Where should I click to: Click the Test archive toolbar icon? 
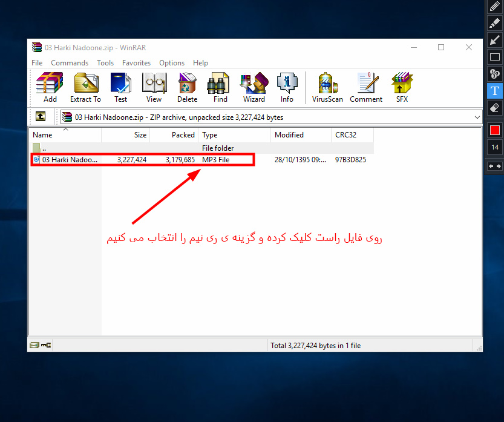point(120,87)
